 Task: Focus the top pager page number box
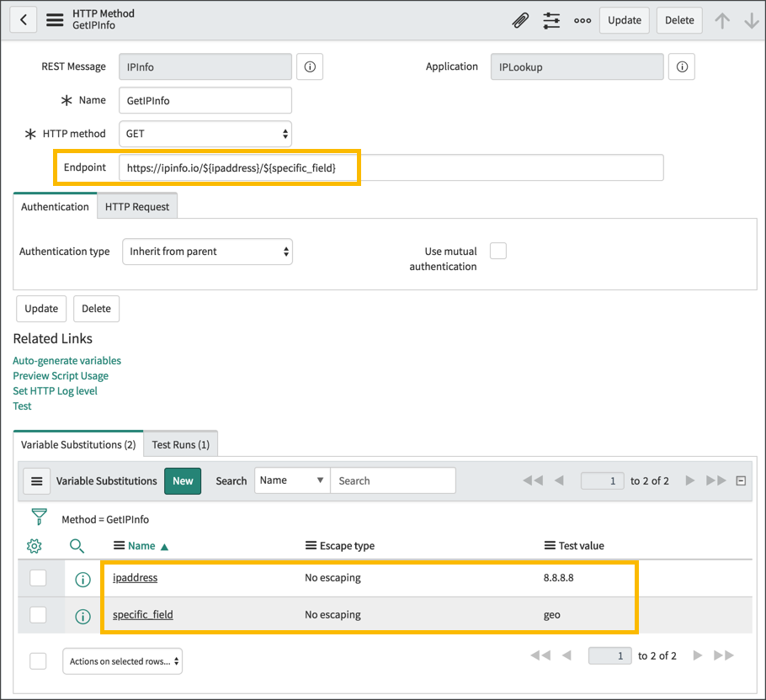point(603,481)
